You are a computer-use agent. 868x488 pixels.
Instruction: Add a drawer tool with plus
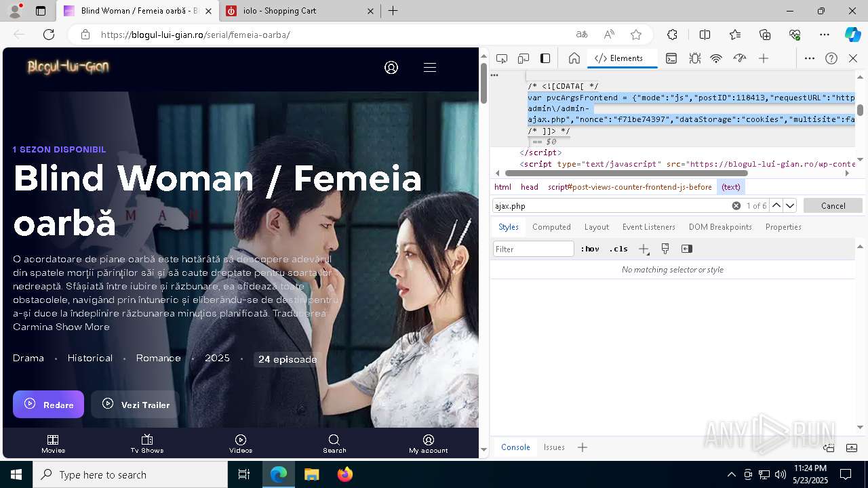coord(582,447)
